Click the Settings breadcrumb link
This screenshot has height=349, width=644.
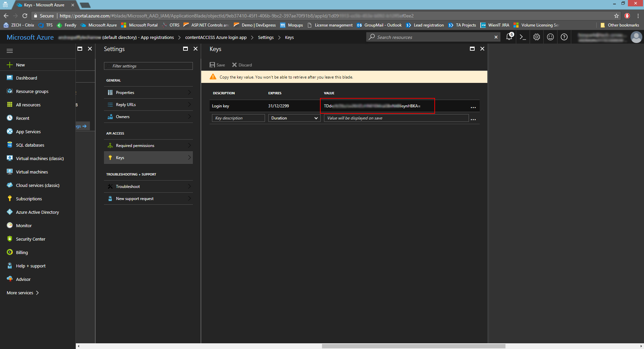click(x=266, y=38)
